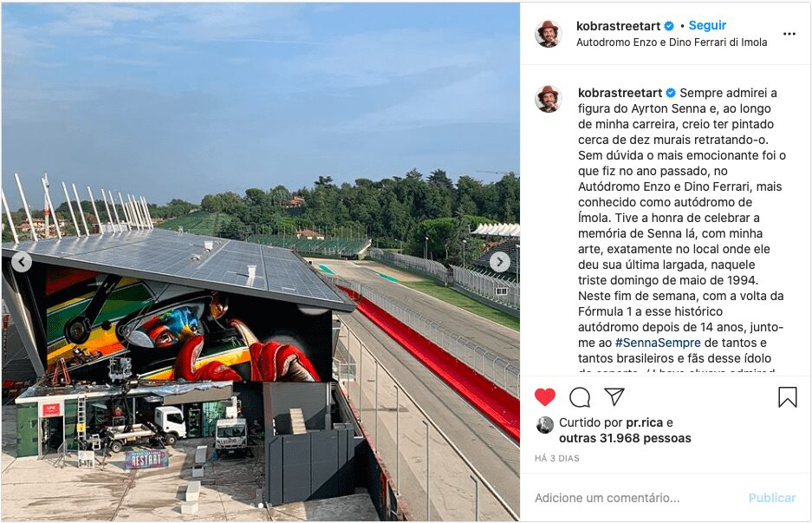Open the comment speech bubble icon
Viewport: 812px width, 523px height.
pyautogui.click(x=580, y=397)
